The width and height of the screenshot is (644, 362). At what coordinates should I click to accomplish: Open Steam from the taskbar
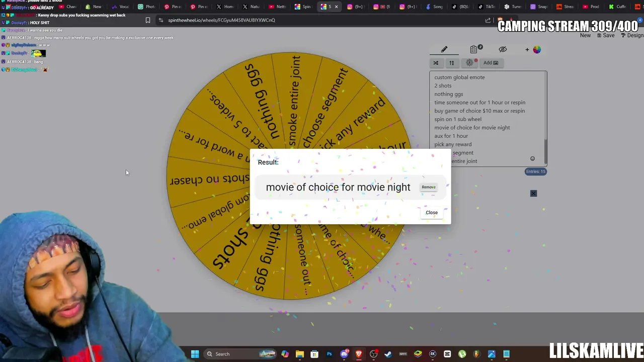click(388, 354)
